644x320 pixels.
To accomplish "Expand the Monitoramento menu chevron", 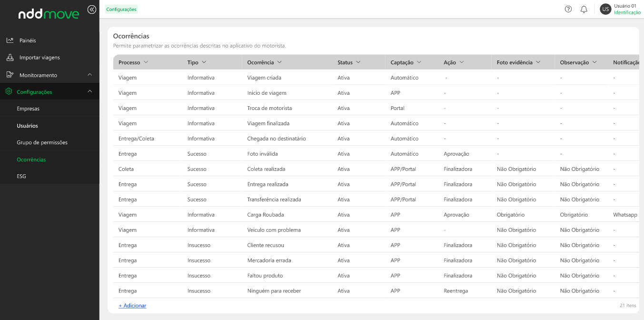I will click(90, 75).
